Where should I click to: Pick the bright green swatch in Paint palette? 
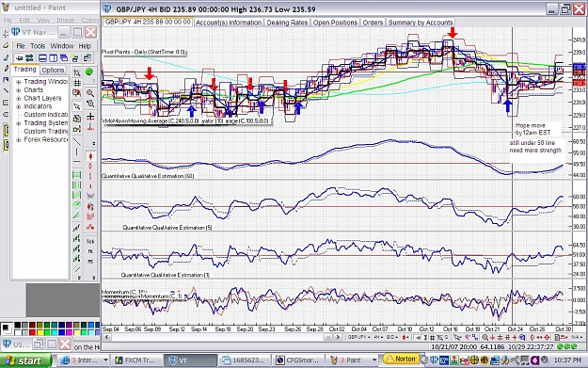click(47, 332)
